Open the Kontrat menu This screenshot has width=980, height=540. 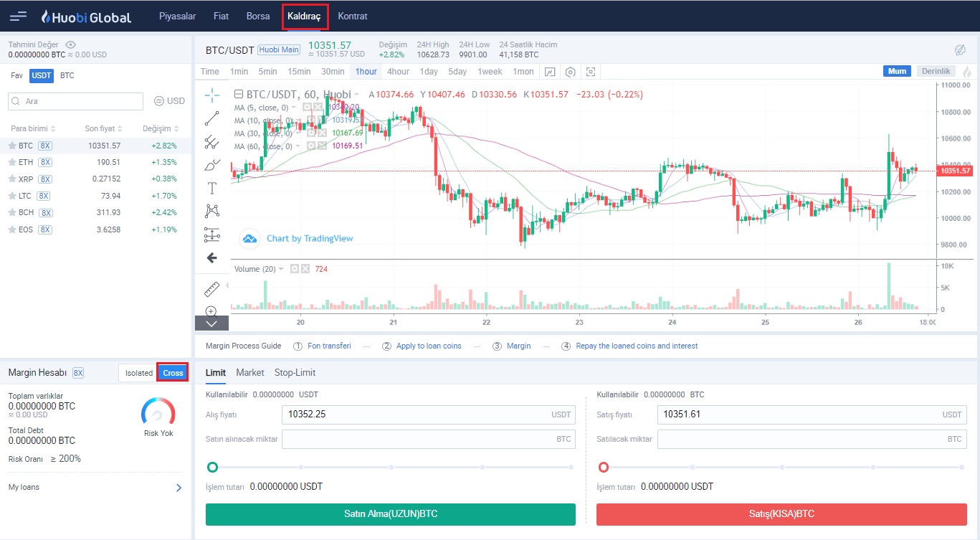(353, 16)
